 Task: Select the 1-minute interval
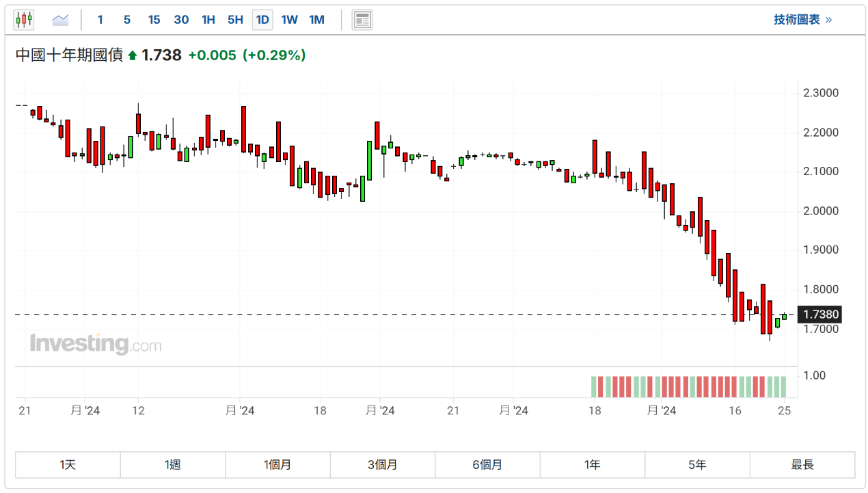click(x=100, y=20)
